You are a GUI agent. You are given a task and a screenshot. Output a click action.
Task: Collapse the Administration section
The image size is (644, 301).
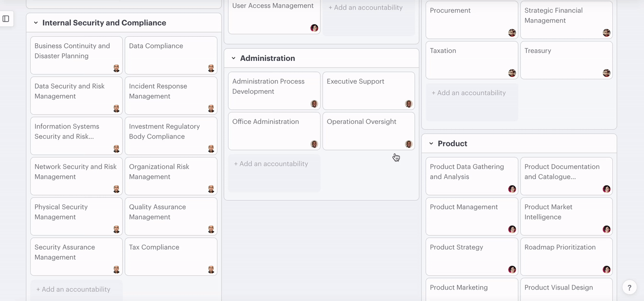233,58
